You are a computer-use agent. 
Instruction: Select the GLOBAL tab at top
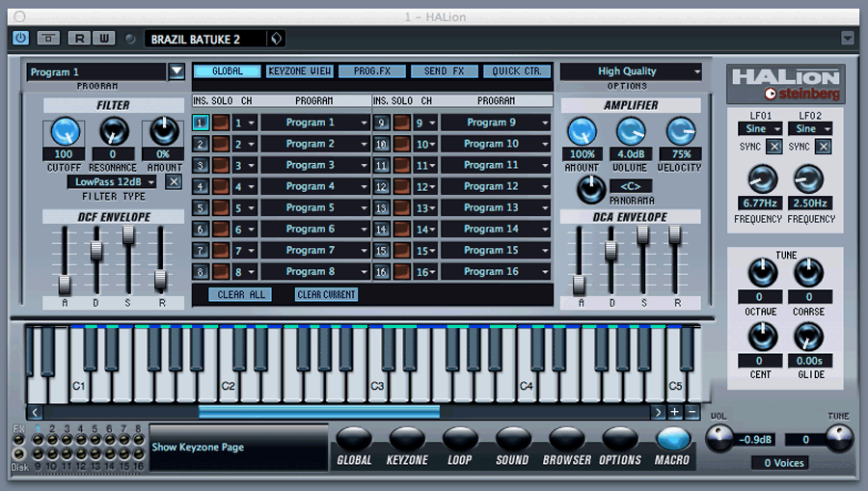click(x=228, y=71)
